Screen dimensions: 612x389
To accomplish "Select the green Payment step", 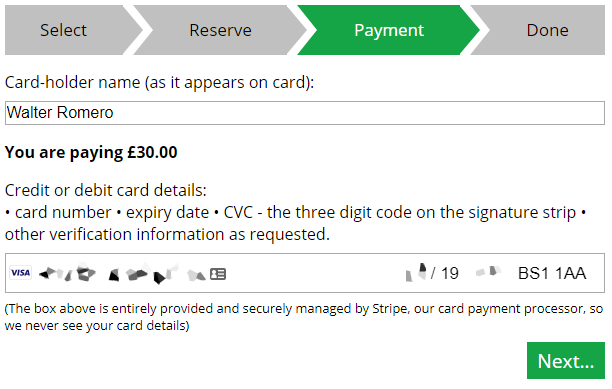I will click(x=389, y=30).
